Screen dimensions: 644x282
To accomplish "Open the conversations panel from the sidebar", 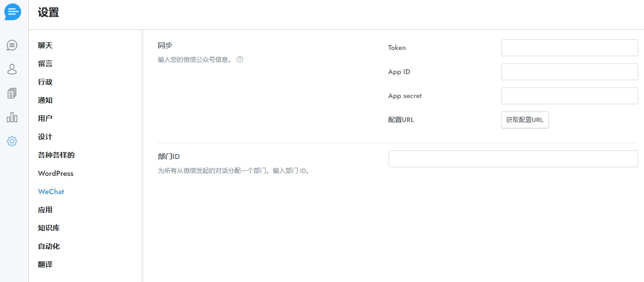I will click(x=12, y=45).
